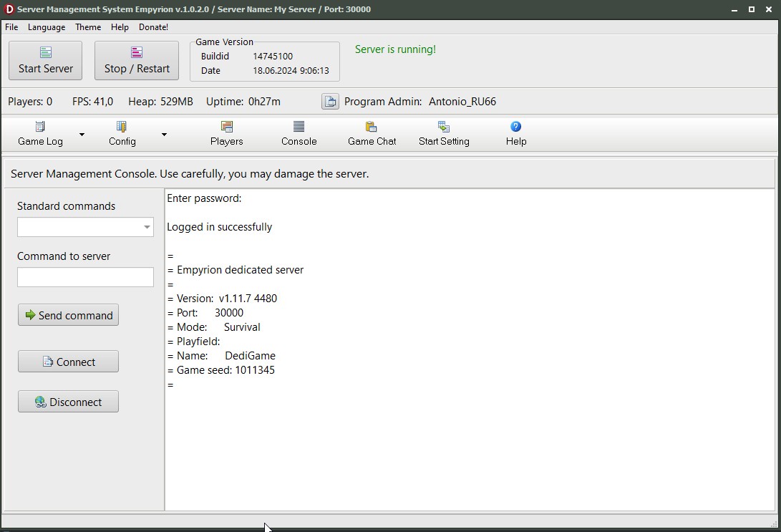This screenshot has width=781, height=532.
Task: Click the 'Server is running!' status text
Action: pyautogui.click(x=395, y=49)
